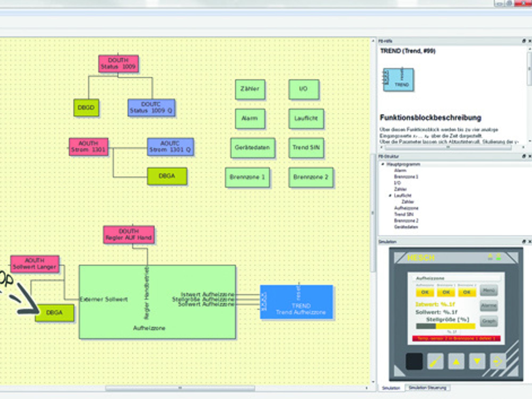
Task: Select the DBGD debug block
Action: pyautogui.click(x=86, y=107)
